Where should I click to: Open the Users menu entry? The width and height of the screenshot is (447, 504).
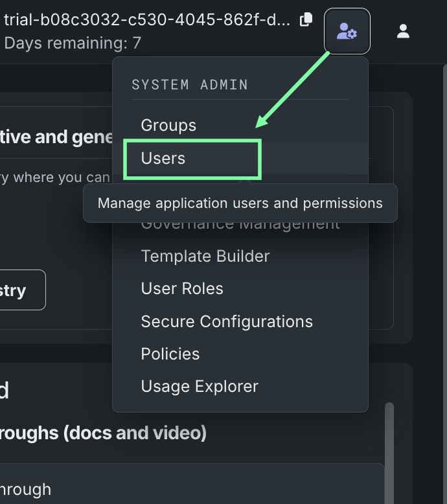coord(163,158)
